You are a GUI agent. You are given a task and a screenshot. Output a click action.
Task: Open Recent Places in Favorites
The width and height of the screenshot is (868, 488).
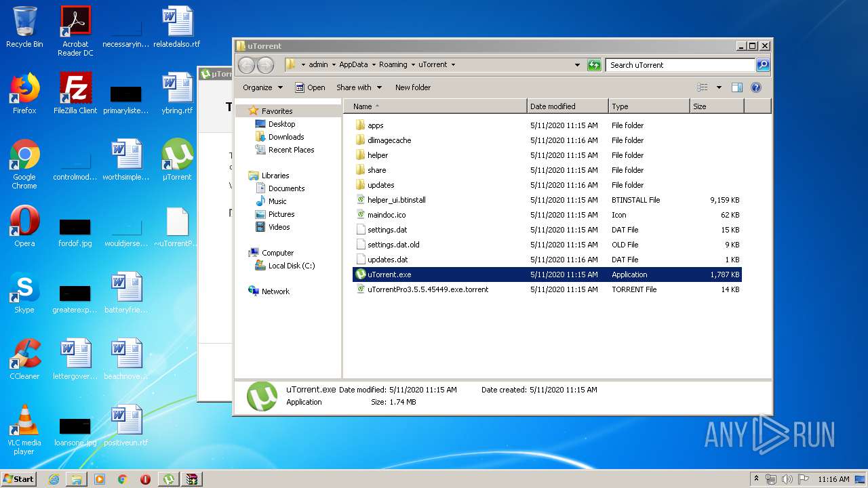[291, 150]
